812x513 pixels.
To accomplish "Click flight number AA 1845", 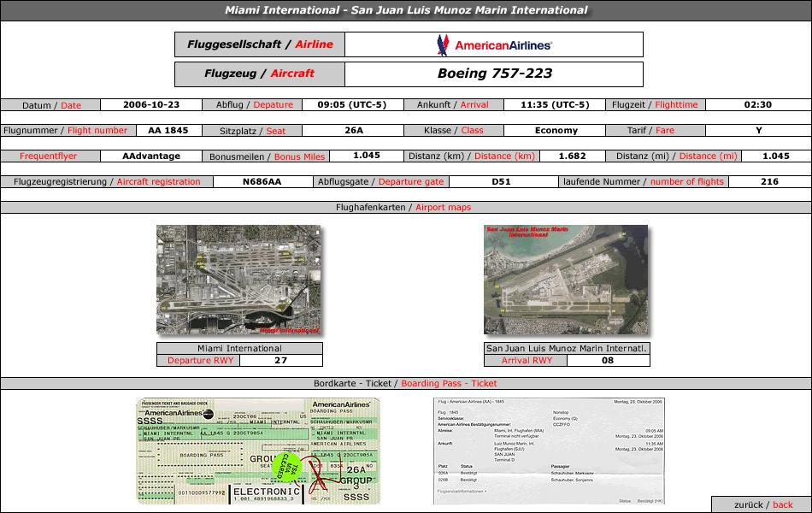I will (168, 131).
